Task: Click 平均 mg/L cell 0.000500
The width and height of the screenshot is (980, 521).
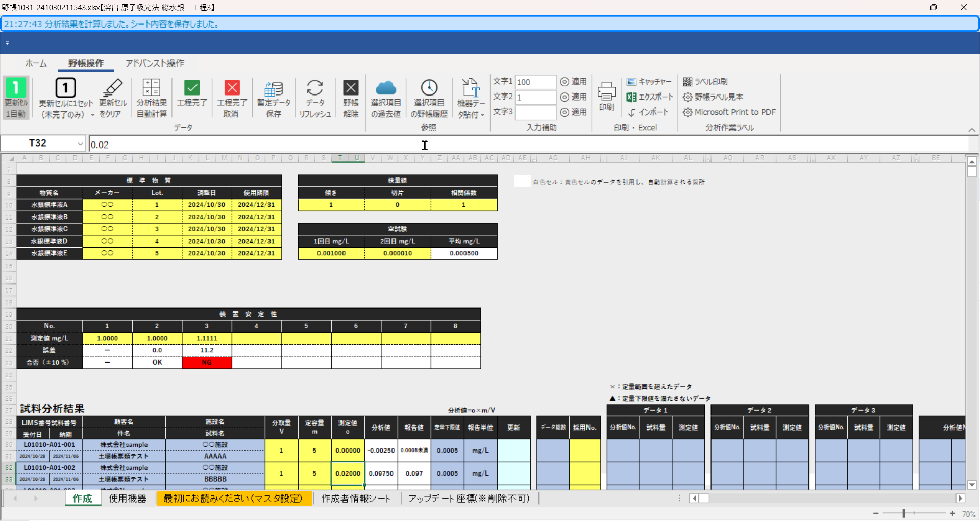Action: pos(464,253)
